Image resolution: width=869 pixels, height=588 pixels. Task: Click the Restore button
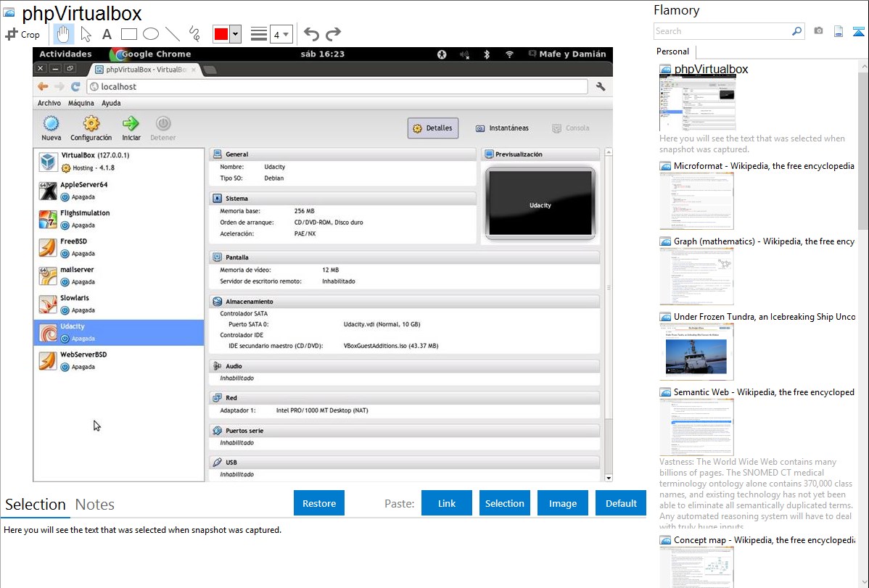coord(319,503)
